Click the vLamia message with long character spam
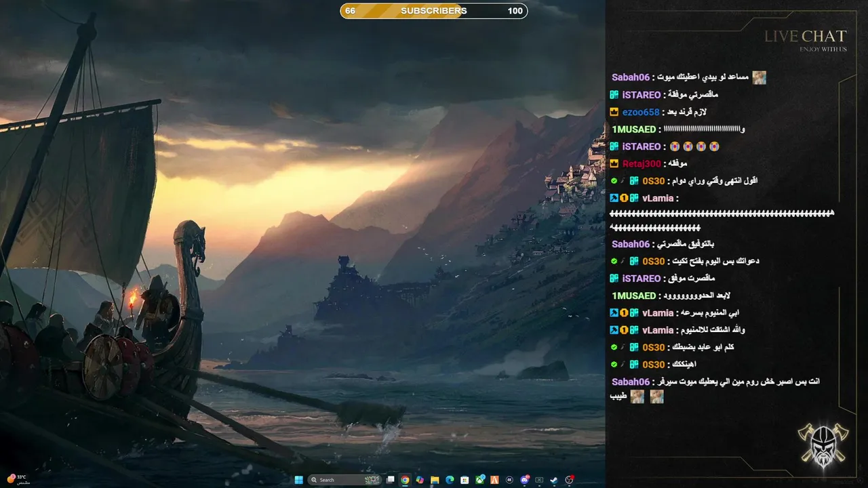The height and width of the screenshot is (488, 868). pos(723,213)
